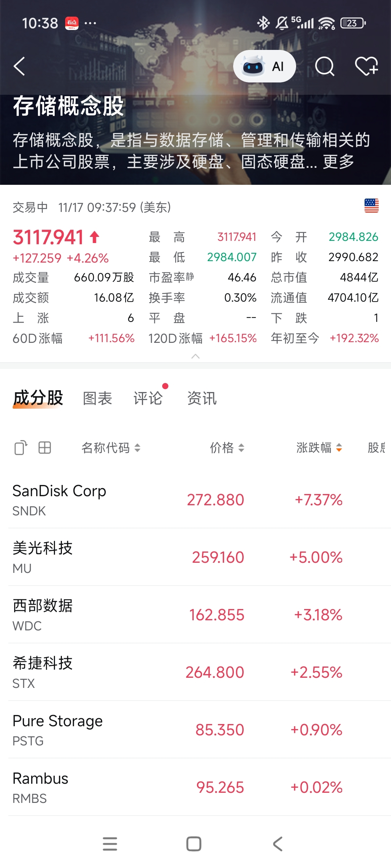Tap the rotate-screen icon in list header
The image size is (391, 868).
coord(21,448)
